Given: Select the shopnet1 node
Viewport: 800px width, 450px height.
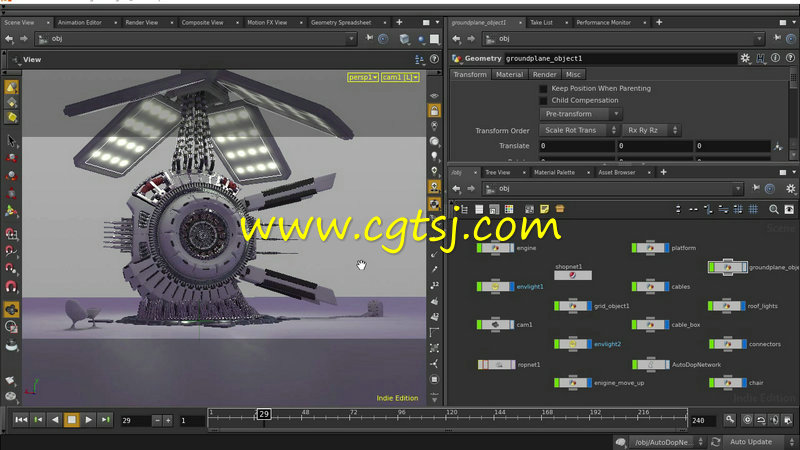Looking at the screenshot, I should click(573, 276).
